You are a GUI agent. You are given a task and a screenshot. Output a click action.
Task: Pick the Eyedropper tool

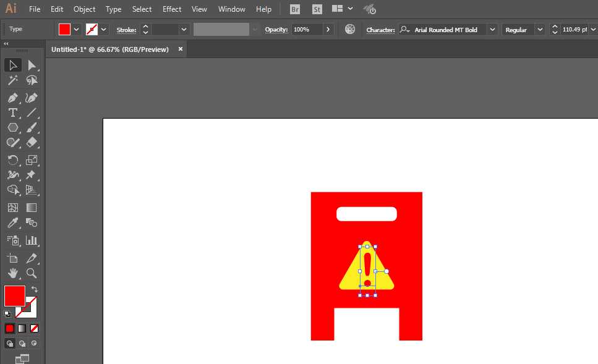coord(12,223)
